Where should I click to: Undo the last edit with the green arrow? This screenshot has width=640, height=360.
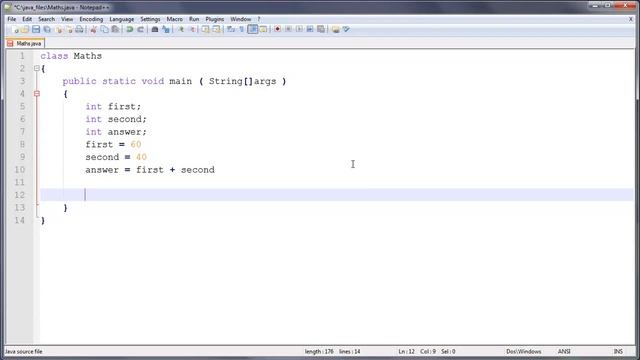[130, 29]
